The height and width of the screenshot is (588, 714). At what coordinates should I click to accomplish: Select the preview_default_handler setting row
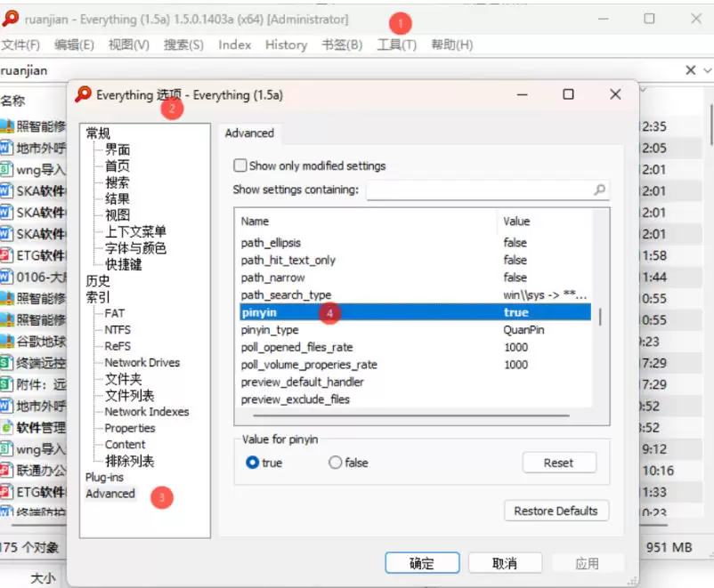coord(415,382)
